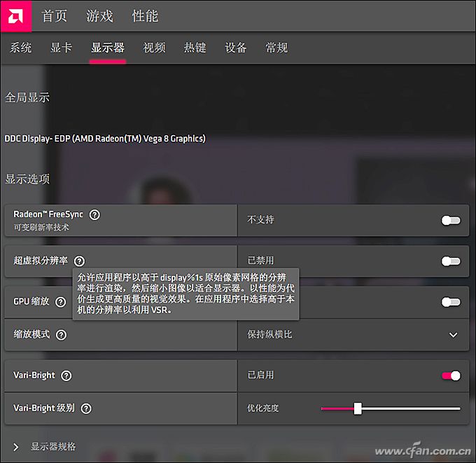Viewport: 476px width, 463px height.
Task: Switch to the 设备 tab
Action: 236,48
